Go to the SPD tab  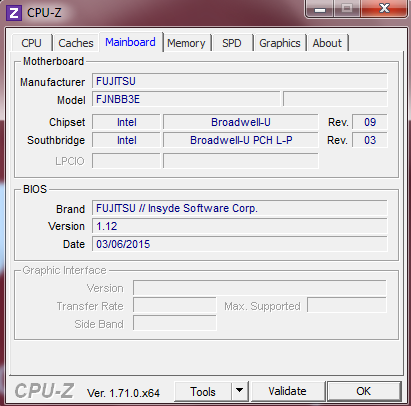(232, 43)
